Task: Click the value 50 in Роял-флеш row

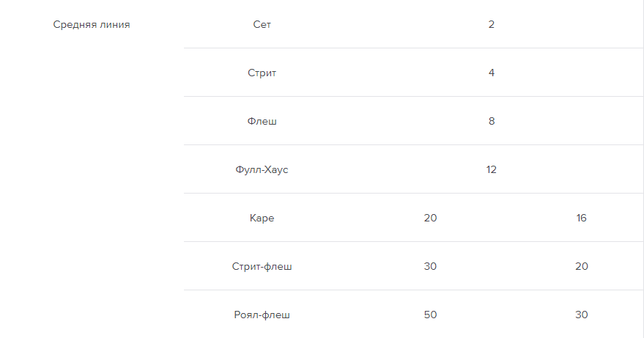Action: click(x=430, y=315)
